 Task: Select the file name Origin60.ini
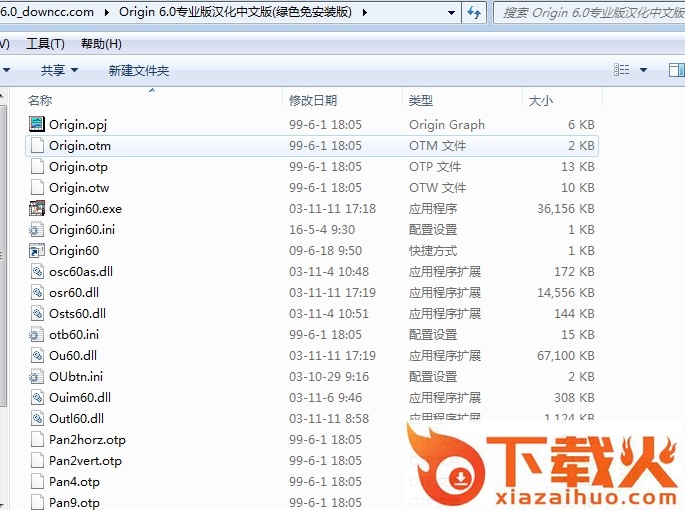[x=82, y=229]
